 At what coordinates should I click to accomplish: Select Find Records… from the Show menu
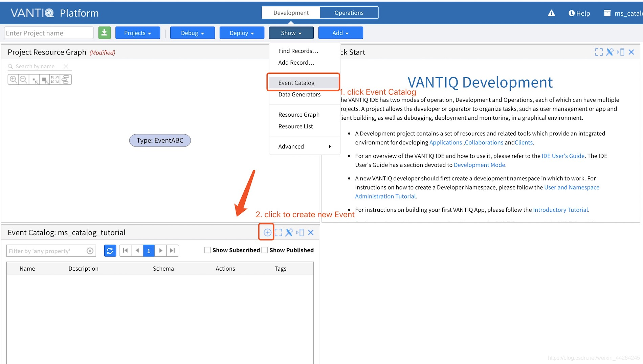click(305, 51)
